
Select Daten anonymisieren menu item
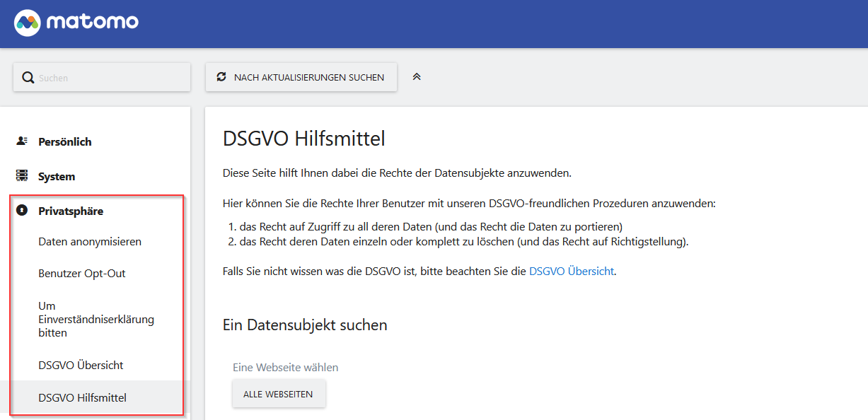tap(90, 242)
